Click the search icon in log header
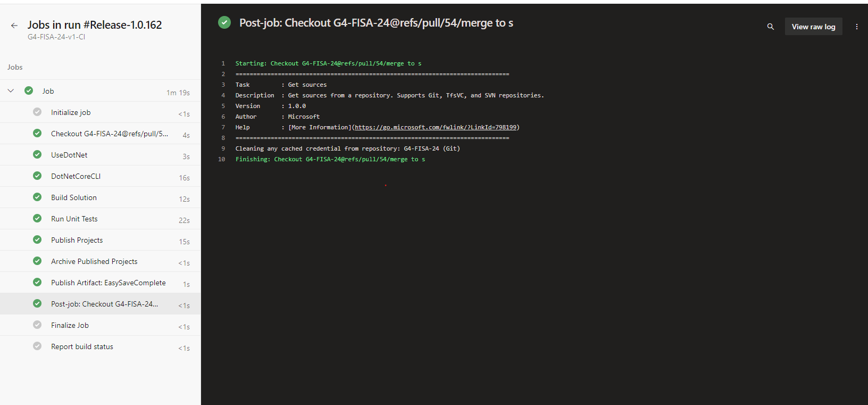 (770, 27)
